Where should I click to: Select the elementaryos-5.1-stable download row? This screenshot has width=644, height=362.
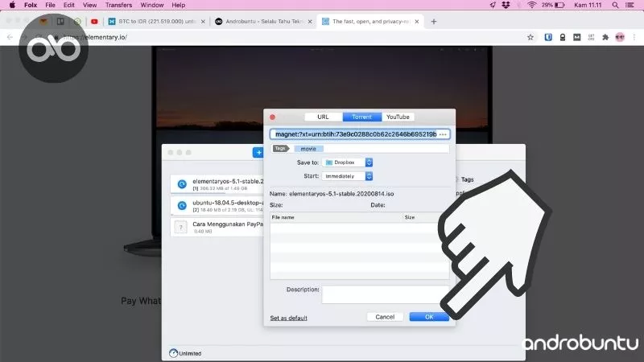(217, 184)
